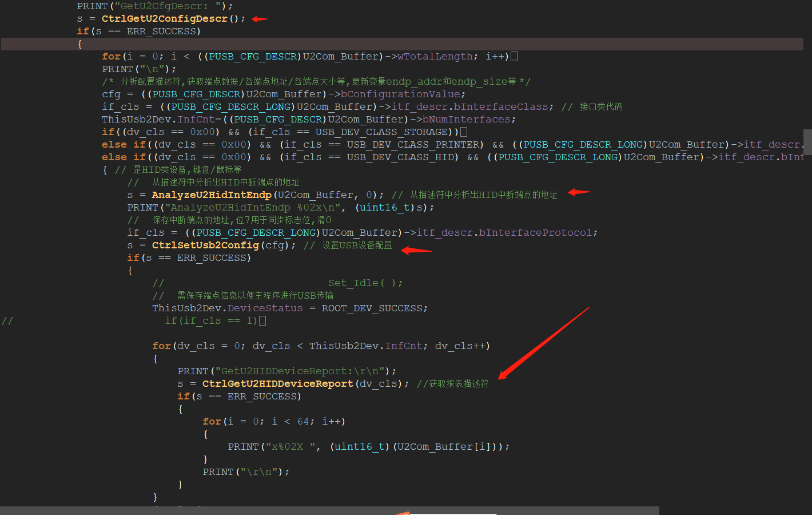Click the PRINT("\r\n") statement

click(x=246, y=472)
